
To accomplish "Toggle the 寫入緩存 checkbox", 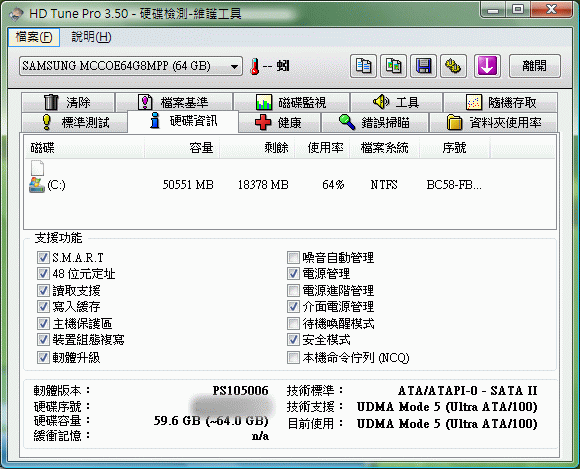I will tap(43, 307).
